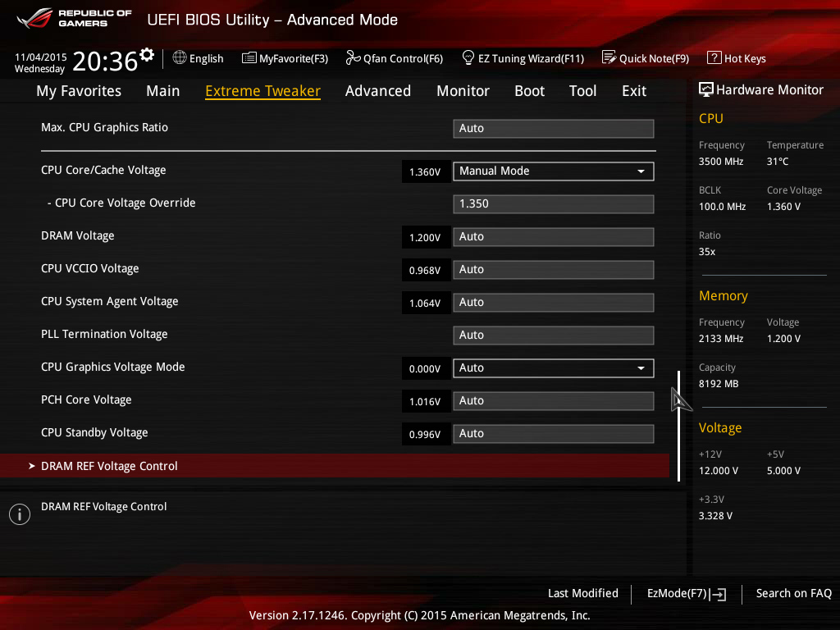Click the PLL Termination Voltage label
Screen dimensions: 840x630
tap(104, 335)
